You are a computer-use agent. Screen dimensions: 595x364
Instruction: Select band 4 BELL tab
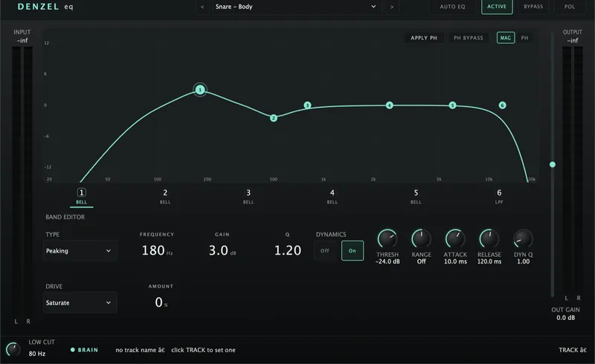pyautogui.click(x=332, y=196)
